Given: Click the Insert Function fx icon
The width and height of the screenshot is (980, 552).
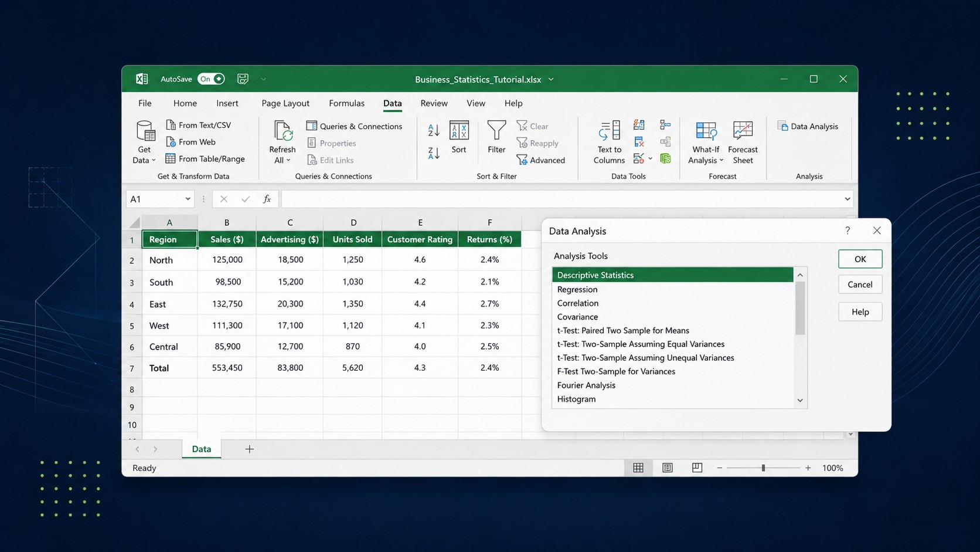Looking at the screenshot, I should [267, 199].
